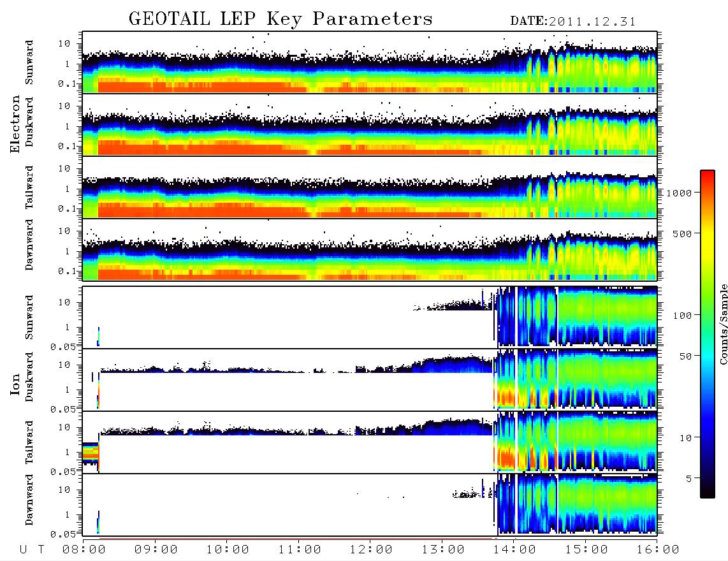
Task: Click the DATE:2011.12.31 label
Action: 573,22
